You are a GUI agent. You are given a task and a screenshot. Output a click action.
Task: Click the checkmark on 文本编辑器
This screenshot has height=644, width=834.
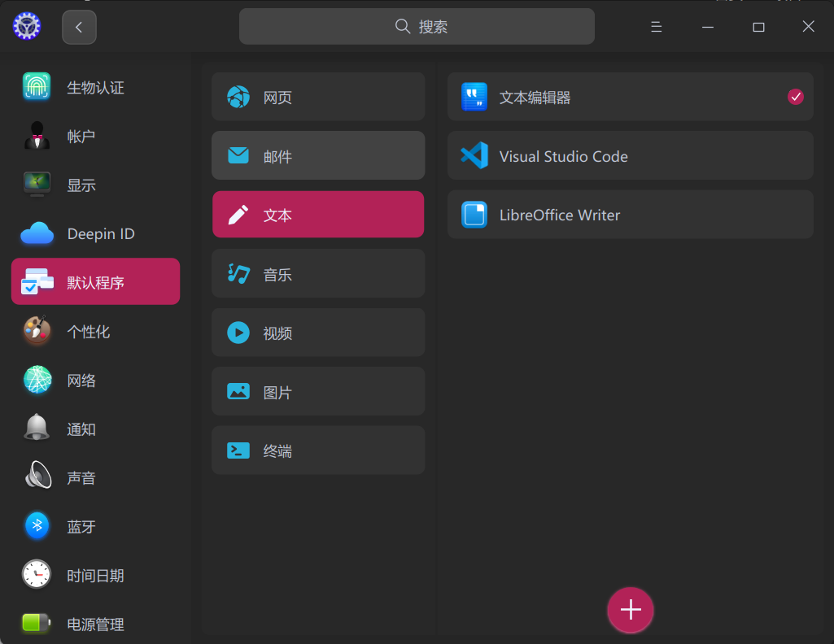pyautogui.click(x=795, y=97)
